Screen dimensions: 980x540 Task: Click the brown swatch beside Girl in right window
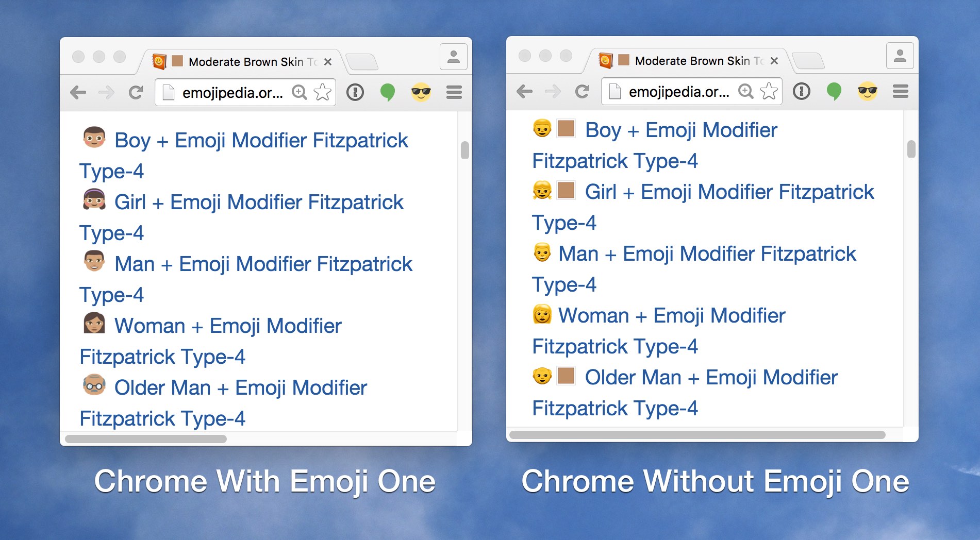click(566, 190)
